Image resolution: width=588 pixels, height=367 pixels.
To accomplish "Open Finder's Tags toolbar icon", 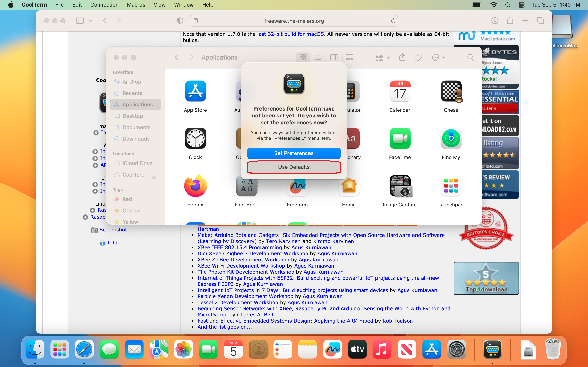I will [418, 57].
